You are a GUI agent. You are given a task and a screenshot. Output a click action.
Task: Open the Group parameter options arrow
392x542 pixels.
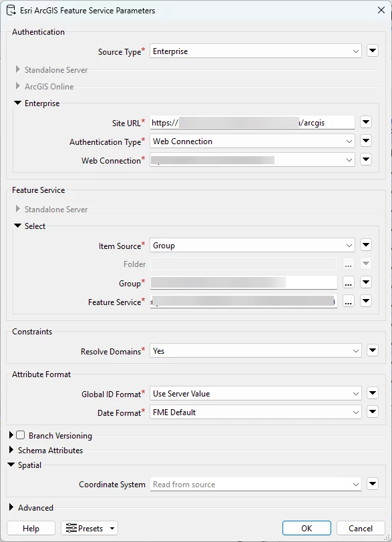(366, 282)
